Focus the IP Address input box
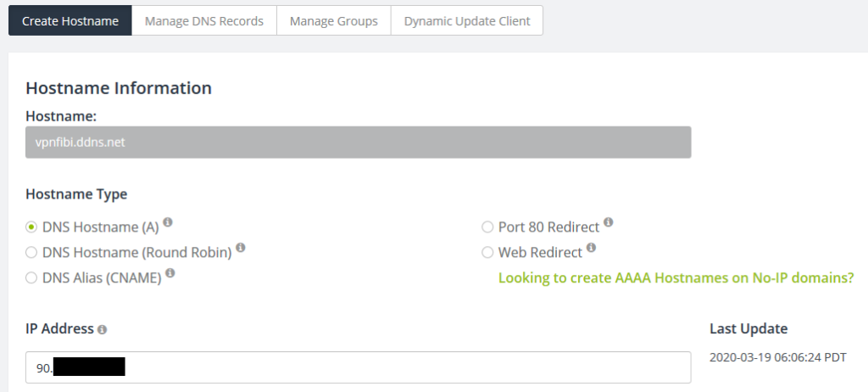 point(407,367)
